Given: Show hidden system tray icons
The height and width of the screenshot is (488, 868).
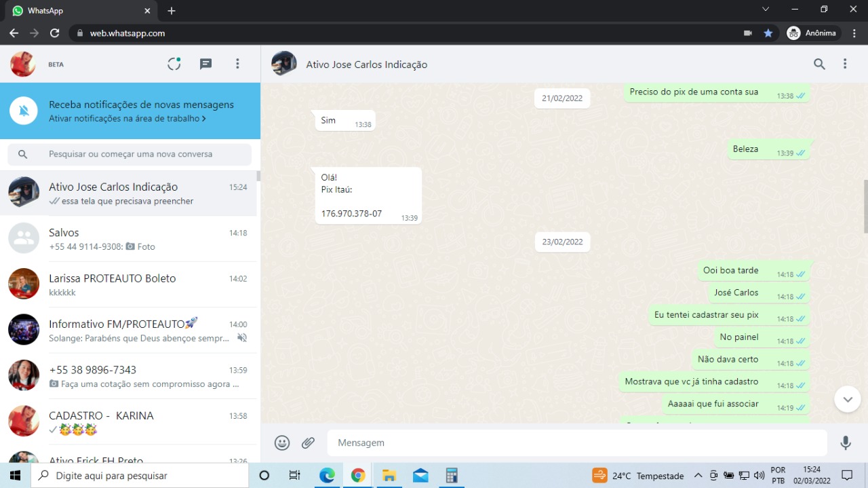Looking at the screenshot, I should 698,475.
